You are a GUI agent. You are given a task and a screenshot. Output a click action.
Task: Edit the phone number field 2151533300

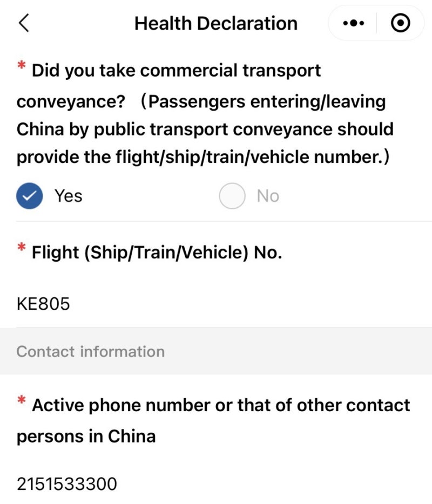pyautogui.click(x=224, y=483)
